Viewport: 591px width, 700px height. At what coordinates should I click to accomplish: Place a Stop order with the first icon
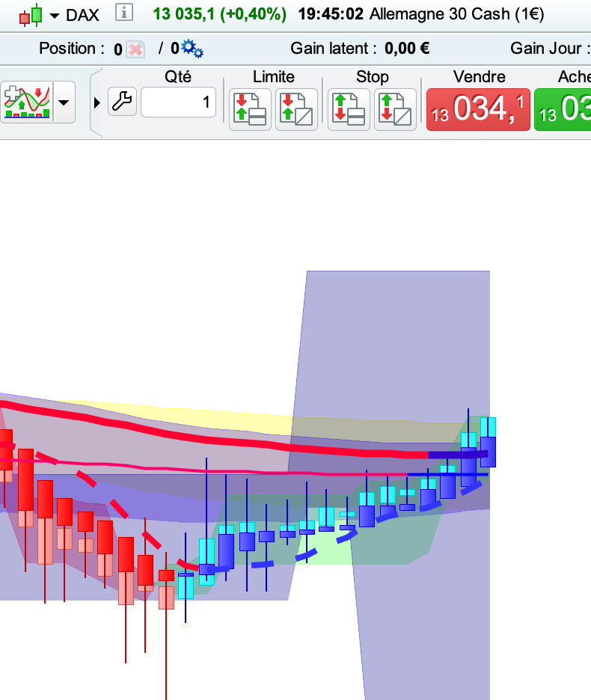[x=349, y=109]
